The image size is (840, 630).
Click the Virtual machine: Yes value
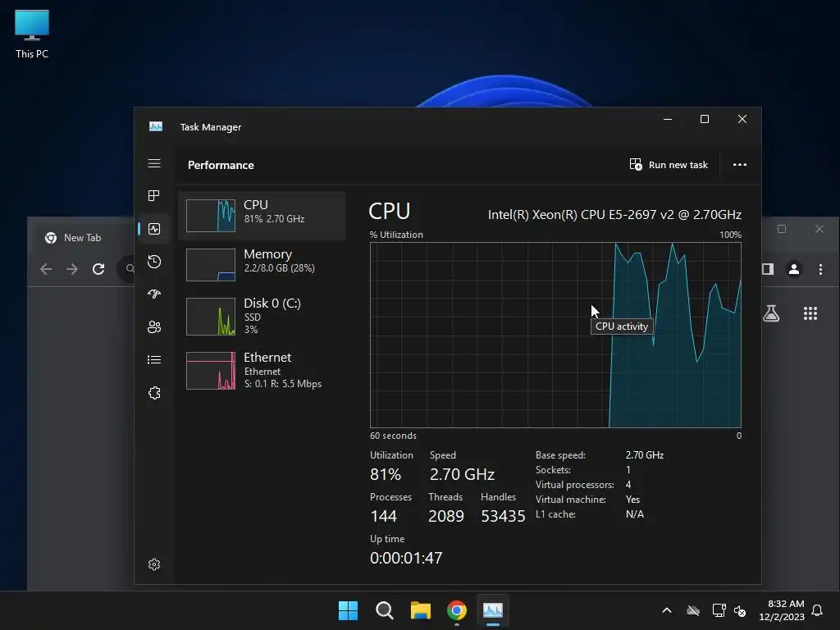click(632, 500)
